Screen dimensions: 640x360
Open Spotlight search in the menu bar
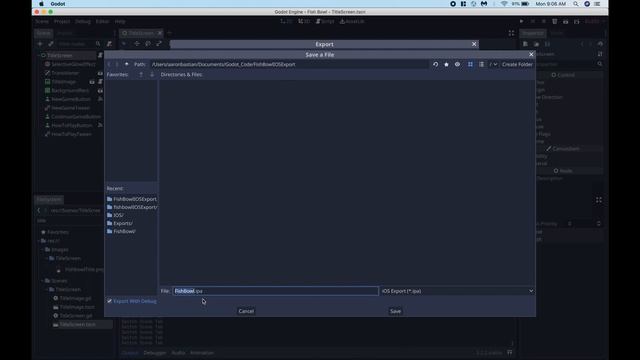[576, 4]
